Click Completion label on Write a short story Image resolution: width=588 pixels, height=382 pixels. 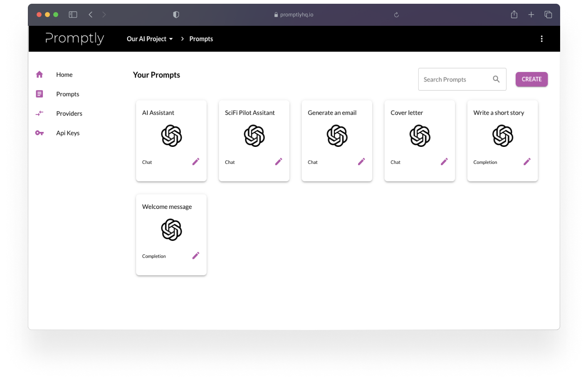point(485,162)
